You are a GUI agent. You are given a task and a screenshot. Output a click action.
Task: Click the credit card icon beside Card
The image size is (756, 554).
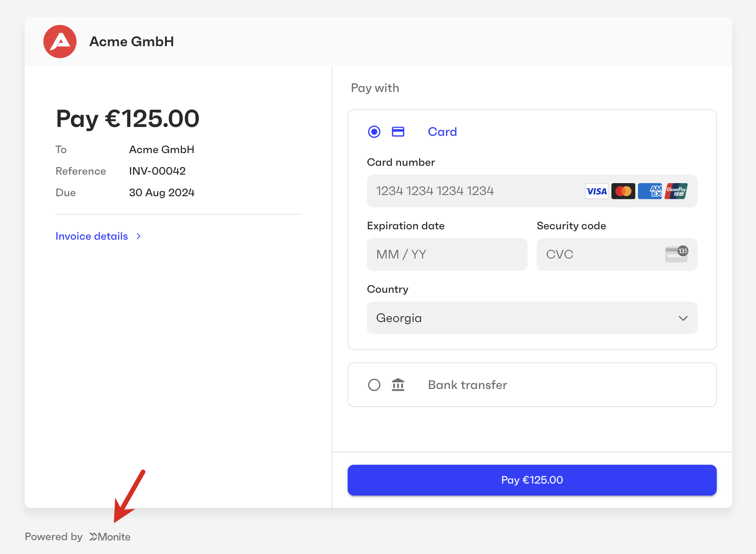click(x=398, y=132)
